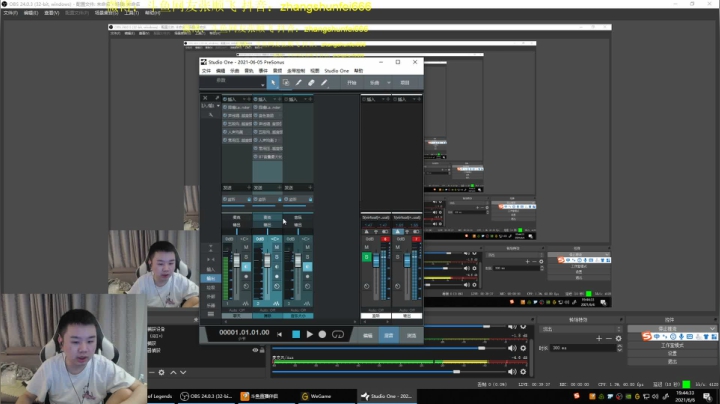Show 输出 outputs in mixer side panel
Viewport: 720px width, 404px height.
click(x=211, y=278)
